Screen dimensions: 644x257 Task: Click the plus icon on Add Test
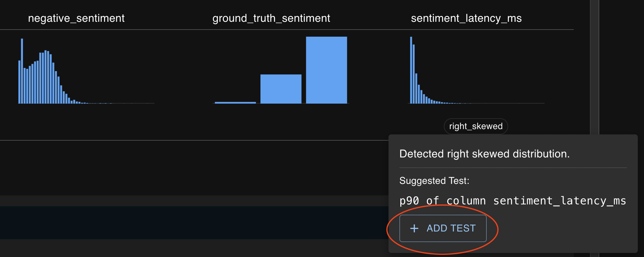point(414,228)
